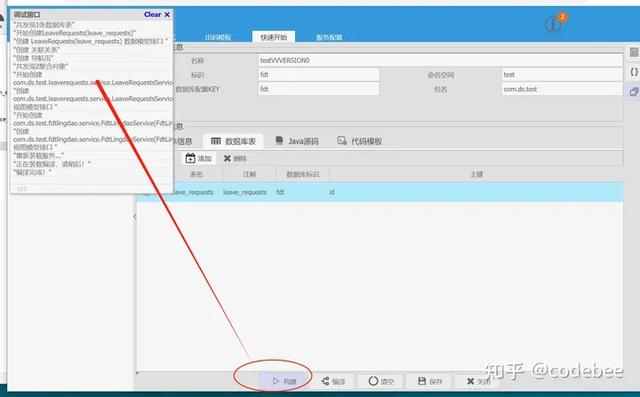Click the 保存 save button with disk icon
This screenshot has height=397, width=640.
tap(430, 381)
